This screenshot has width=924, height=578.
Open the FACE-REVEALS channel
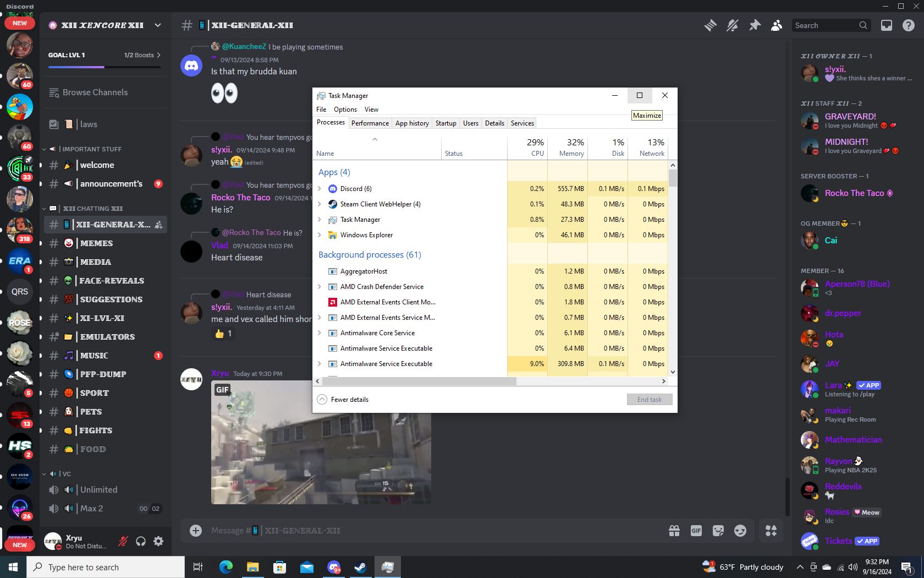[x=106, y=281]
